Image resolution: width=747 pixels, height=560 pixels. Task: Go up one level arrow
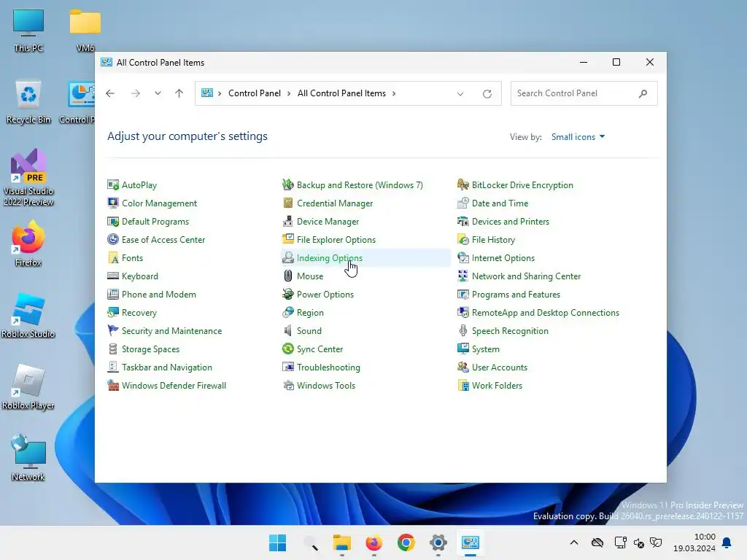click(x=179, y=93)
